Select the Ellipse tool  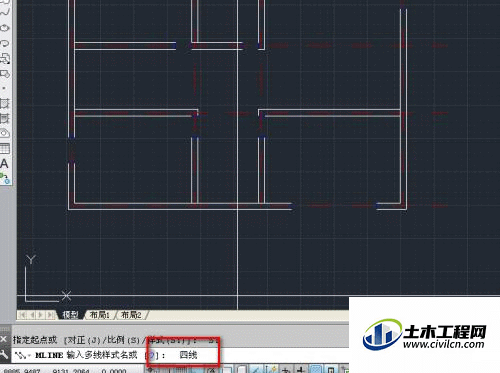pos(5,28)
